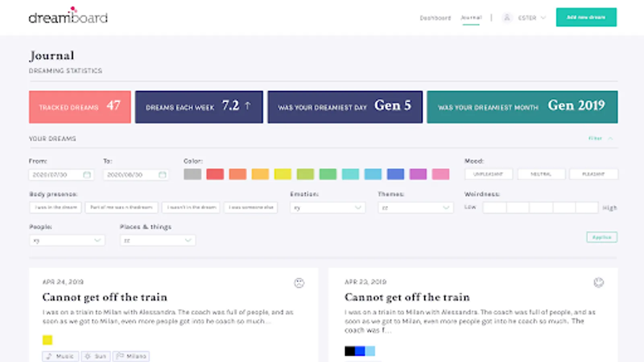The image size is (644, 362).
Task: Click the To date input field
Action: point(136,175)
